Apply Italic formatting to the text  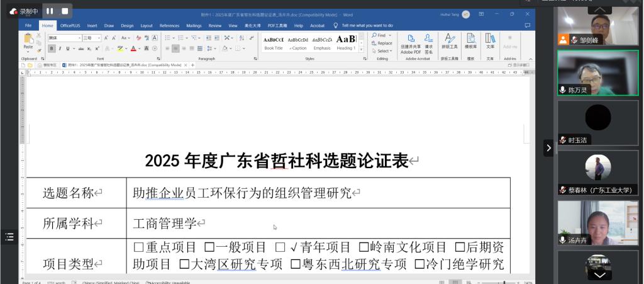click(x=59, y=48)
